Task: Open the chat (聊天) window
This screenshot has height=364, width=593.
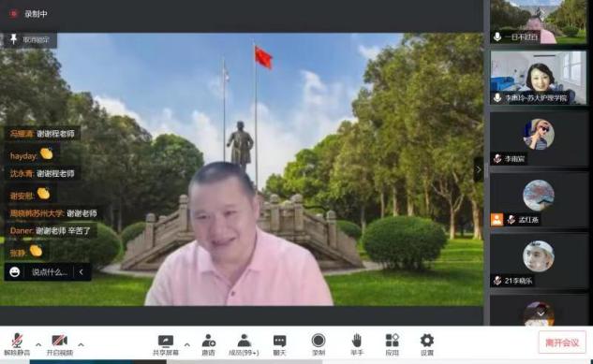Action: [x=279, y=344]
